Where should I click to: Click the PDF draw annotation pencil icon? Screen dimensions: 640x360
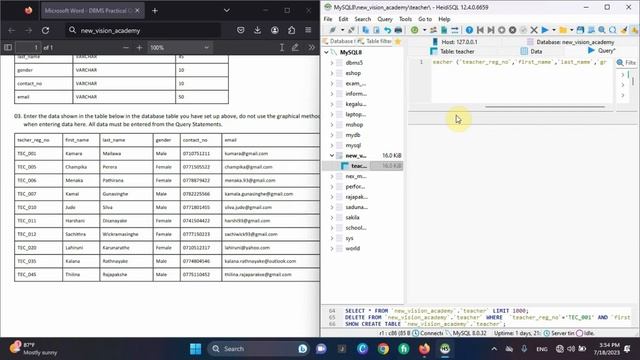(295, 47)
